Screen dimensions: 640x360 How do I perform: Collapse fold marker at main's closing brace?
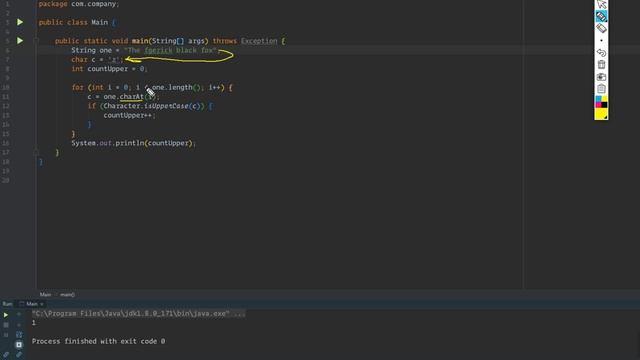pos(36,152)
